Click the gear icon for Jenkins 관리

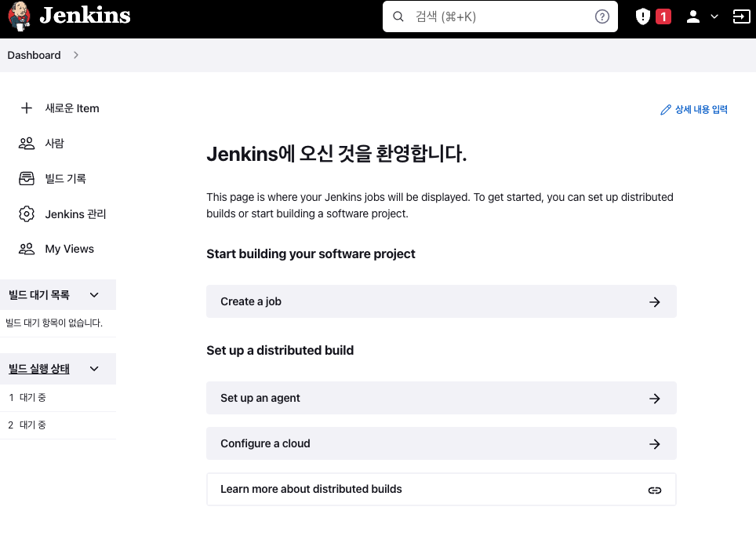click(27, 213)
